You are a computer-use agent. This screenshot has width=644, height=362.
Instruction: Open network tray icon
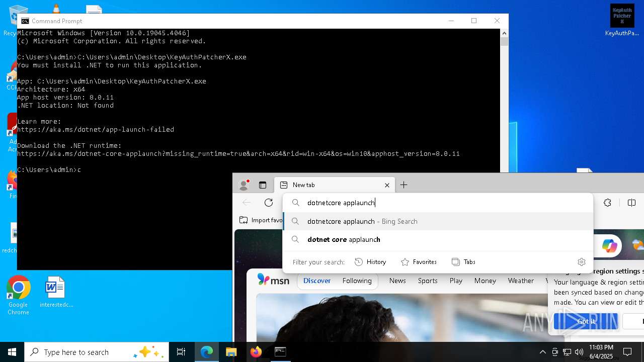567,352
